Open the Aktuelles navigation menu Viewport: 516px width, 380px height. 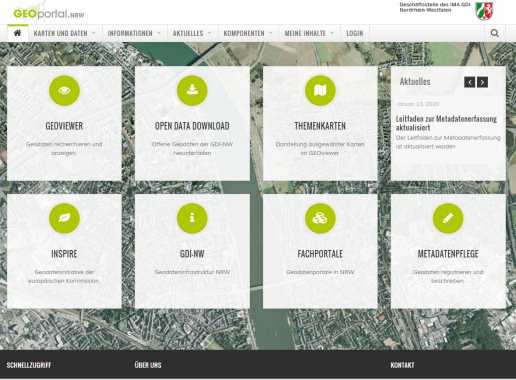[188, 33]
